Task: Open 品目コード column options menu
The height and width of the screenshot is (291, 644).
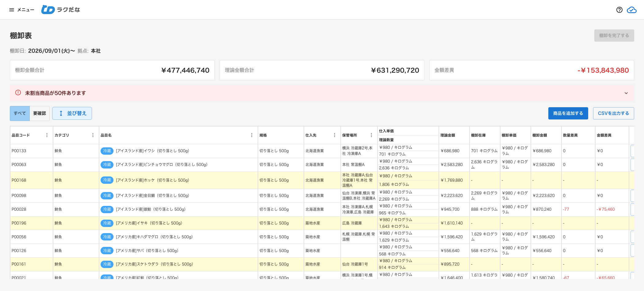Action: click(47, 135)
